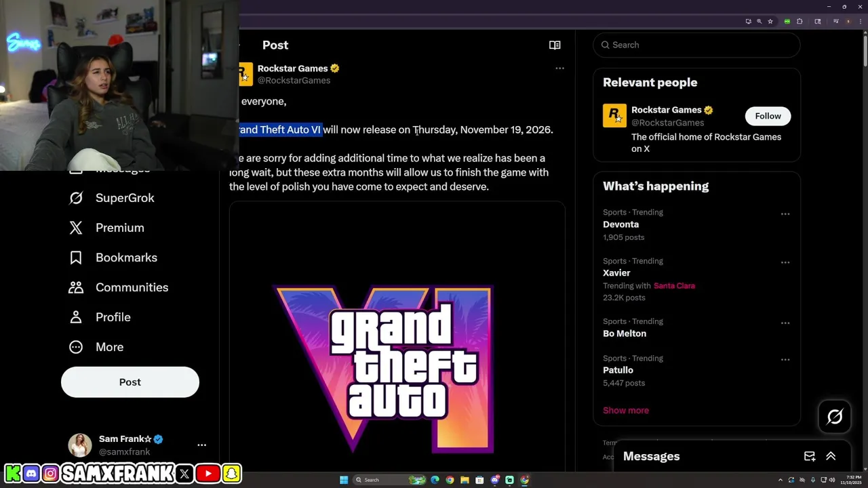Open more options for Devonta trend
The height and width of the screenshot is (488, 868).
tap(785, 214)
